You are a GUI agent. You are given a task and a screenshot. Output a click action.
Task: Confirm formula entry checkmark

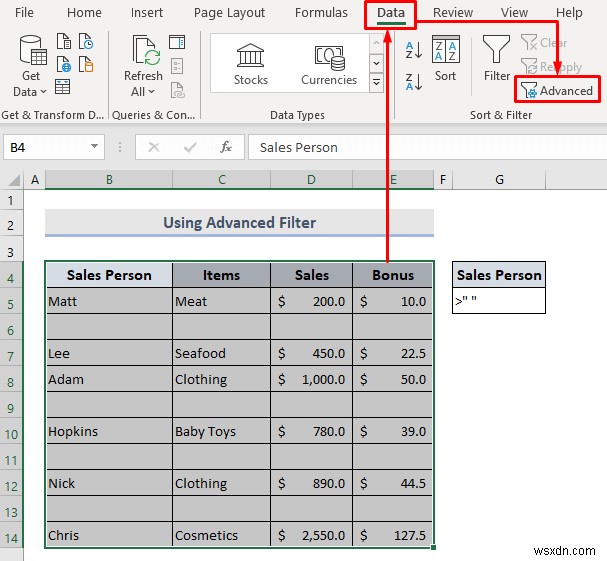coord(190,147)
